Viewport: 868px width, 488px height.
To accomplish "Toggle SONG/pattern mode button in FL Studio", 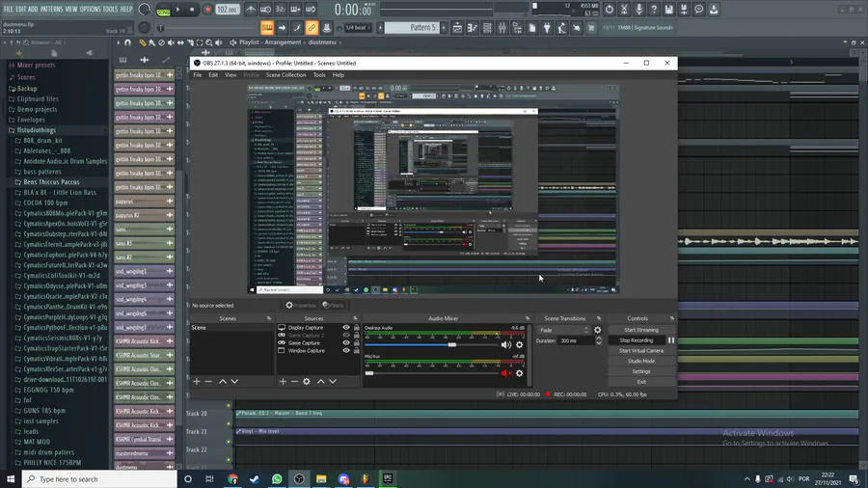I will [163, 11].
